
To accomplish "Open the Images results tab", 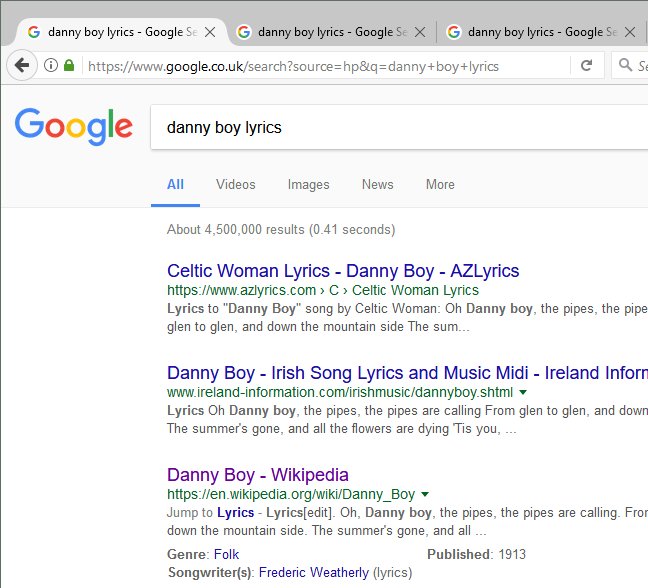I will [x=308, y=184].
